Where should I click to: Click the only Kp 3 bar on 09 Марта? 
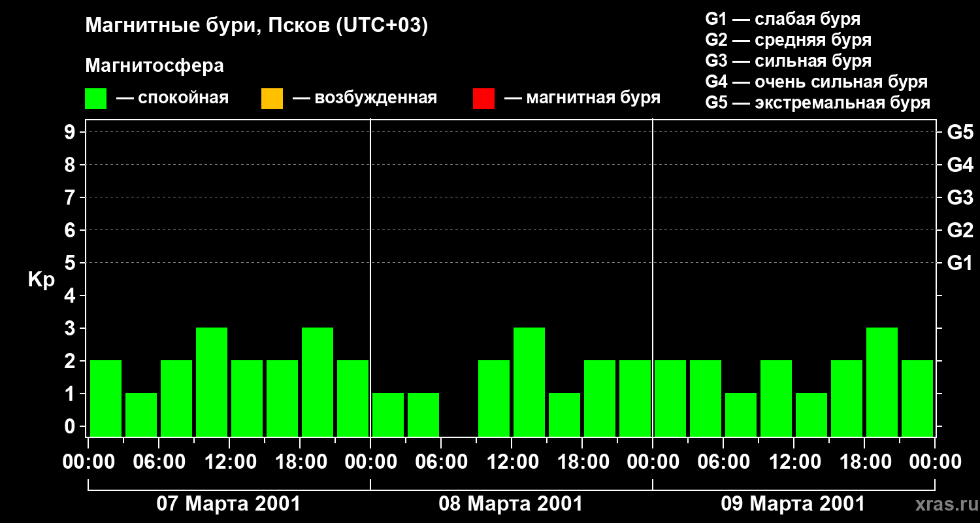click(882, 382)
